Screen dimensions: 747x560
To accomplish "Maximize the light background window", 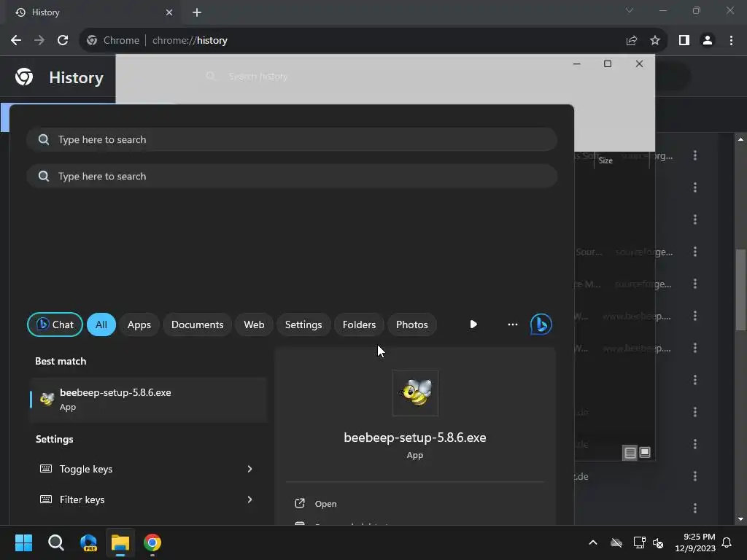I will point(608,64).
